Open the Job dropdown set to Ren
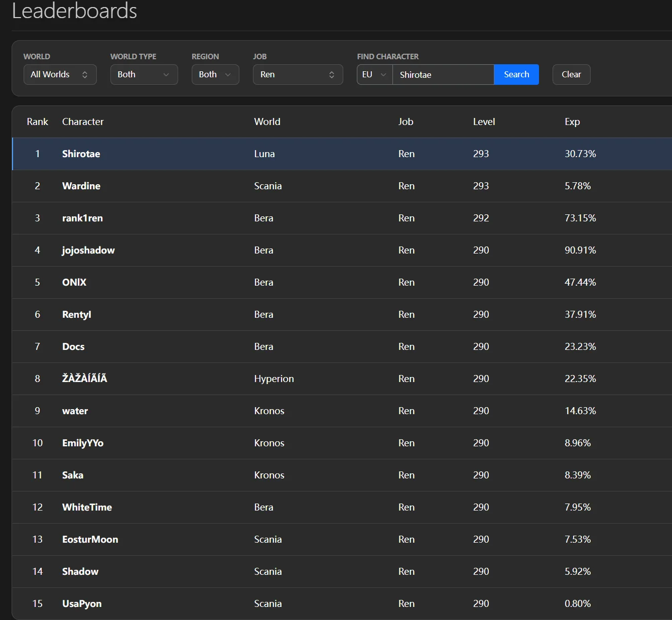The height and width of the screenshot is (620, 672). point(298,75)
